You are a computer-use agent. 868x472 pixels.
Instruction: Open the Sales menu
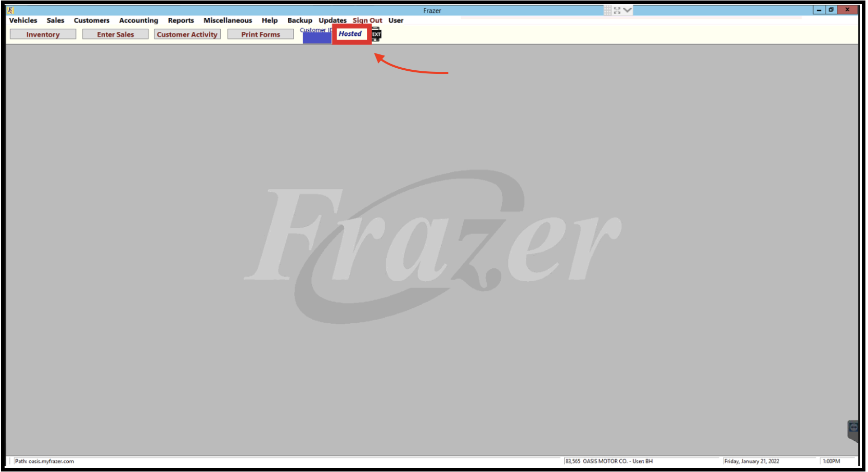55,21
